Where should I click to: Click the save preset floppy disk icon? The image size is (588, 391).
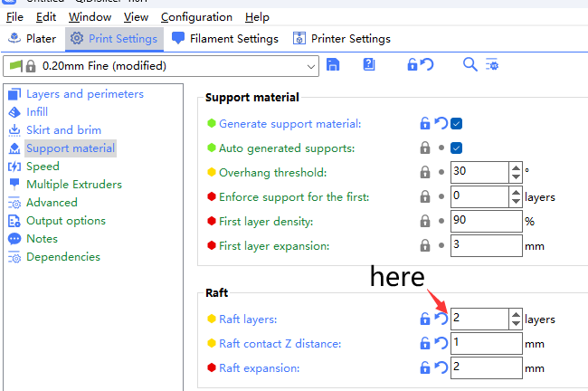pos(333,65)
